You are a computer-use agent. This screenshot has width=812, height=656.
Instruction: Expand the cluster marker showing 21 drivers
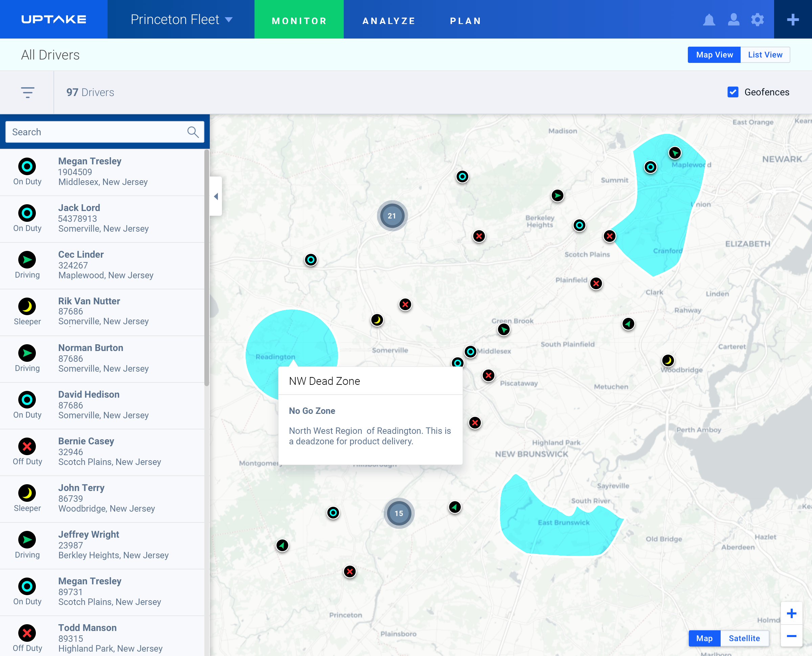click(x=392, y=215)
